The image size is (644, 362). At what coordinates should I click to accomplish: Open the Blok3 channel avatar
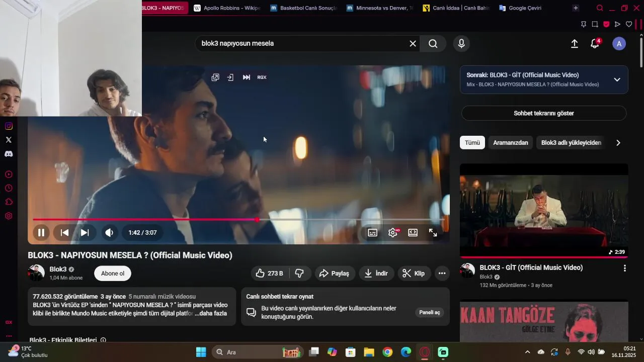36,274
